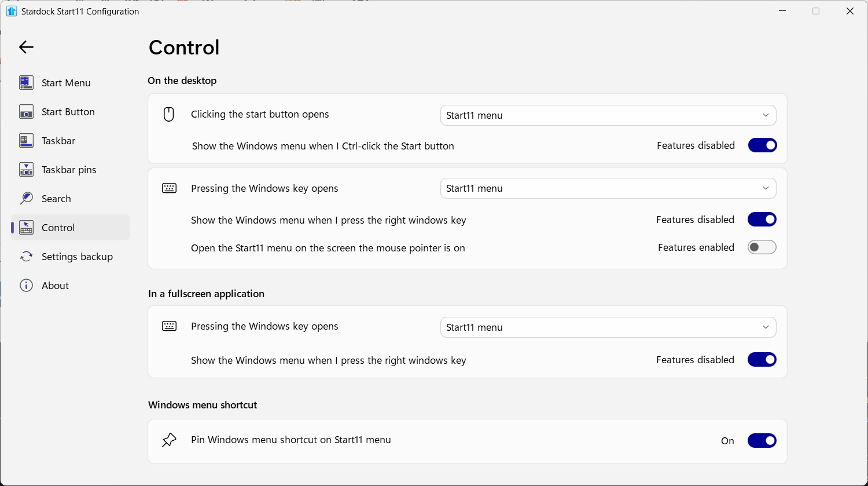
Task: Click the Taskbar pins sidebar icon
Action: (26, 170)
